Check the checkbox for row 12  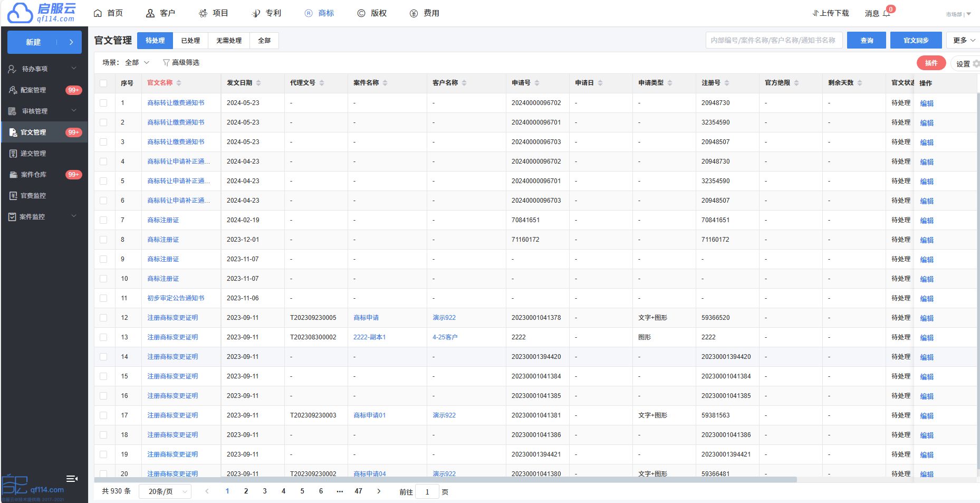(103, 318)
